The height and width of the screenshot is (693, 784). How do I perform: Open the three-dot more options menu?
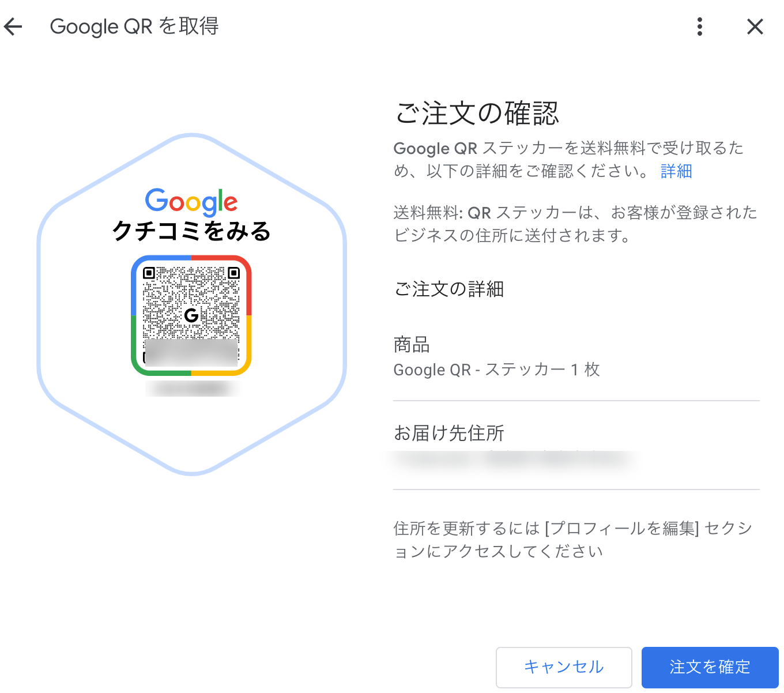pyautogui.click(x=699, y=27)
